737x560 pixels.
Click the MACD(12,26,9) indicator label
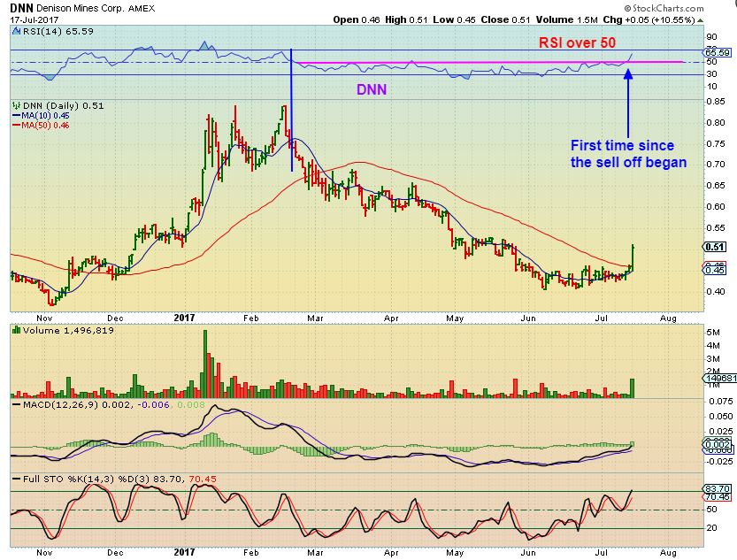[x=61, y=404]
